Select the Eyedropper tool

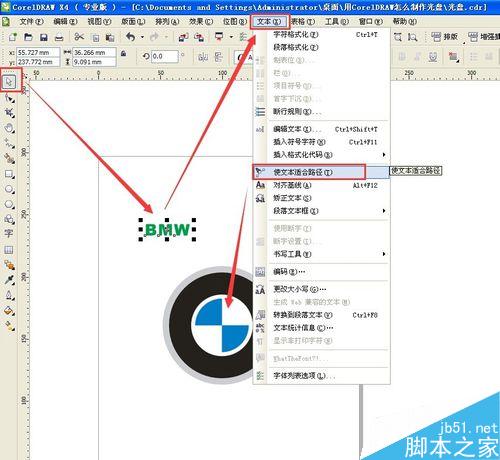coord(9,279)
